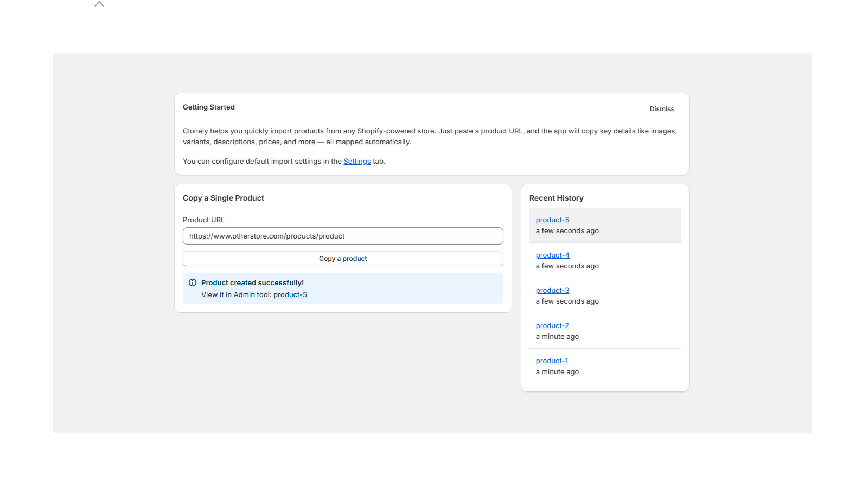The image size is (868, 488).
Task: Click 'Product created successfully!' message
Action: coord(252,283)
